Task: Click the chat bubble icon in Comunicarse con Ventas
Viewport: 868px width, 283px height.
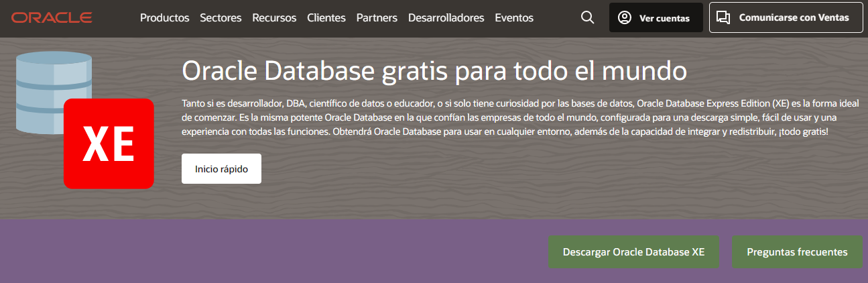Action: pos(723,17)
